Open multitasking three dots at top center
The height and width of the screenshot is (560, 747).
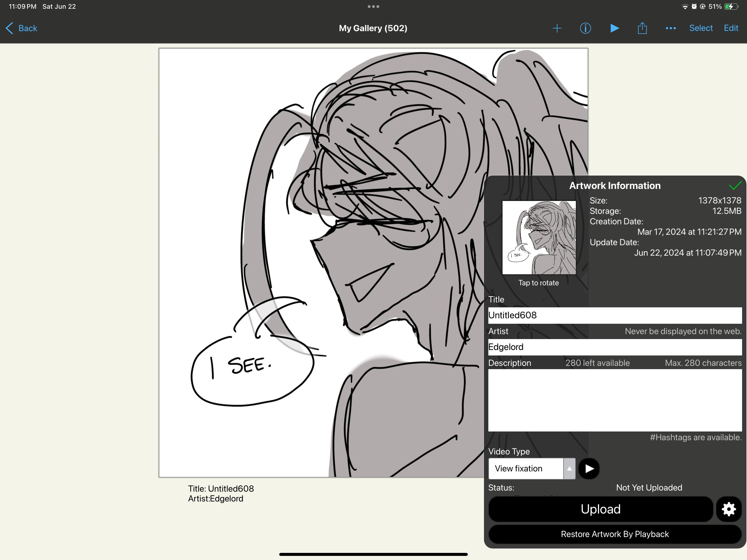[373, 6]
